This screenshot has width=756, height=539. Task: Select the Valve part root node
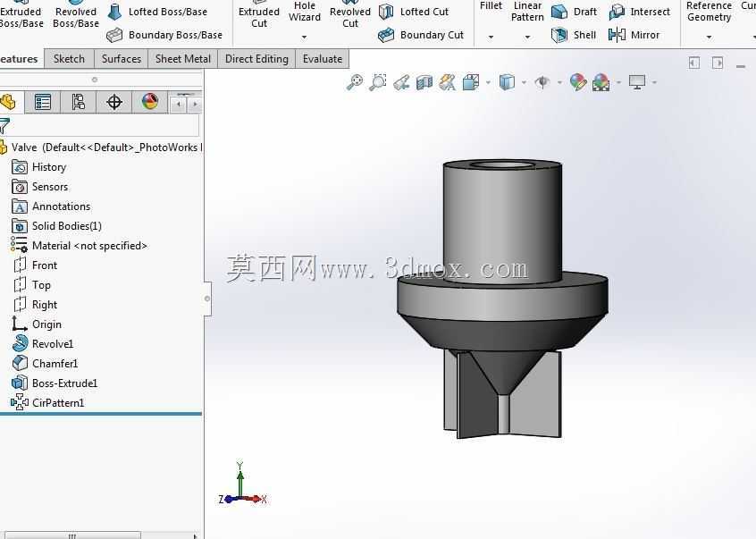tap(100, 147)
